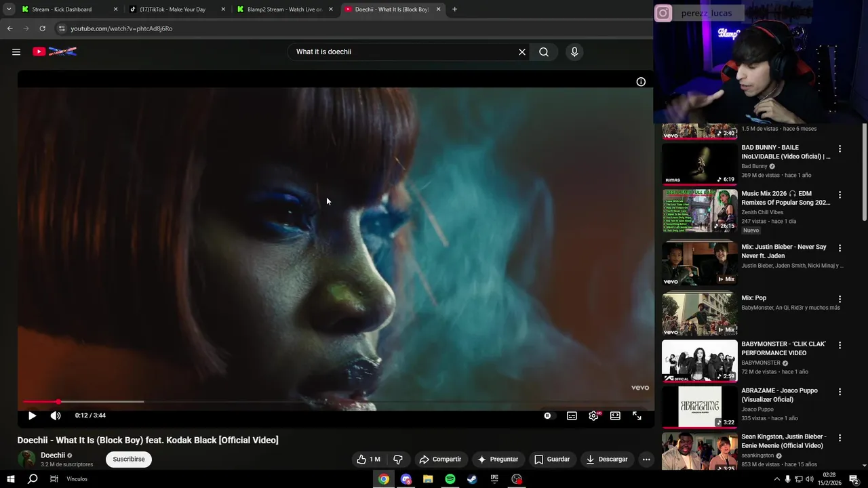The image size is (868, 488).
Task: Click the Preguntar button
Action: pyautogui.click(x=498, y=459)
